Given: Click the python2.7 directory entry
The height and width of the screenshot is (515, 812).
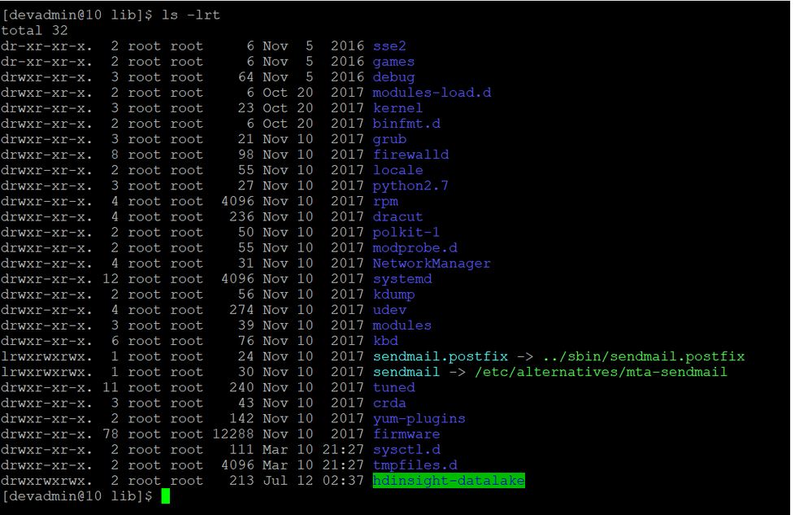Looking at the screenshot, I should pyautogui.click(x=410, y=185).
